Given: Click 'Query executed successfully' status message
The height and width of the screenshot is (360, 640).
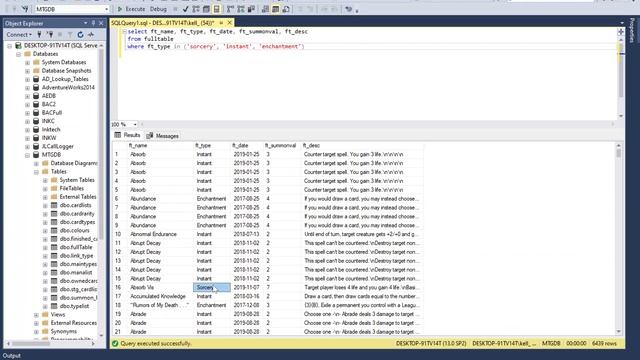Looking at the screenshot, I should point(156,344).
